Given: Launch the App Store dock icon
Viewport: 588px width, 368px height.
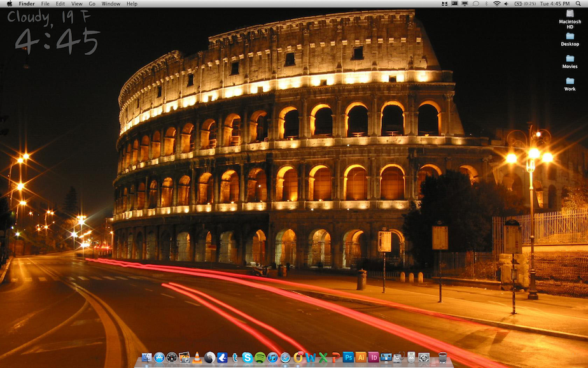Looking at the screenshot, I should tap(159, 358).
